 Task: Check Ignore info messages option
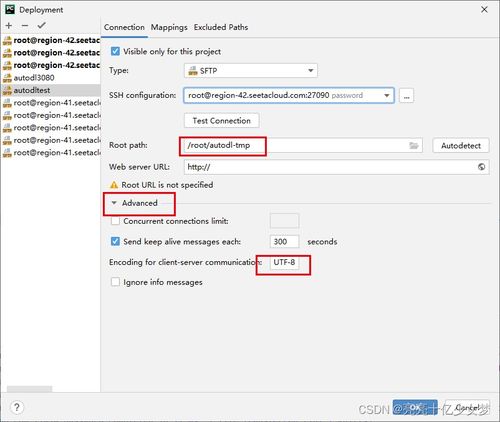pyautogui.click(x=115, y=282)
